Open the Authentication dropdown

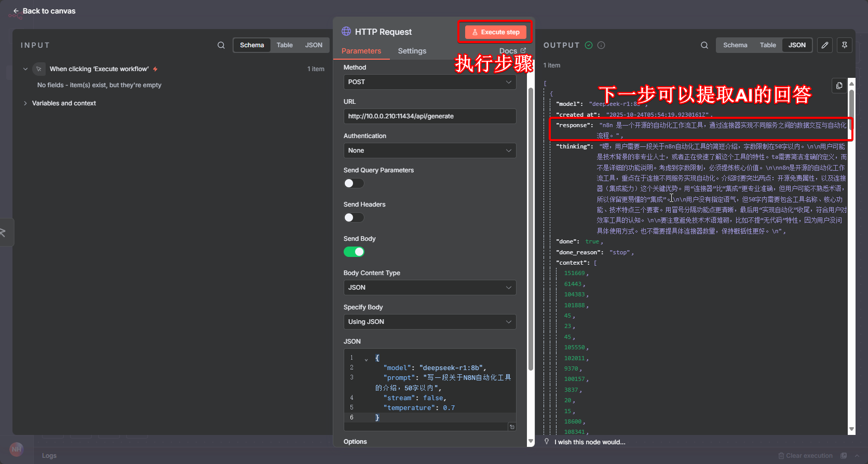click(x=429, y=151)
